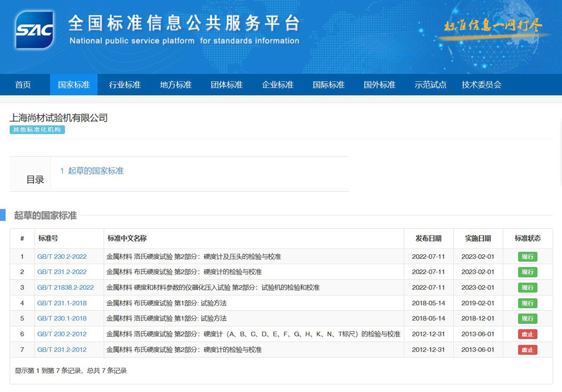The width and height of the screenshot is (562, 392).
Task: Click the 起草的国家标准 section heading
Action: click(x=45, y=216)
